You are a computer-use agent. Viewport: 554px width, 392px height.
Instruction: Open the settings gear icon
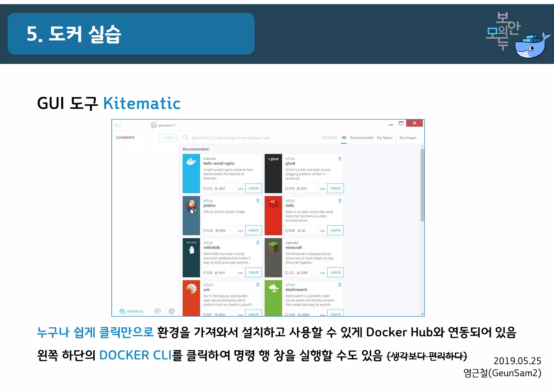(x=172, y=311)
